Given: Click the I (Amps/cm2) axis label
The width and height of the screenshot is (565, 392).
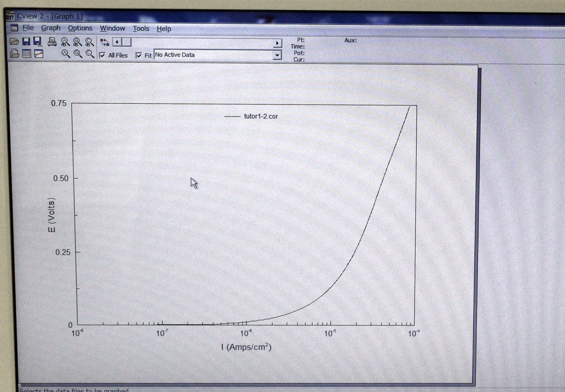Looking at the screenshot, I should coord(246,347).
